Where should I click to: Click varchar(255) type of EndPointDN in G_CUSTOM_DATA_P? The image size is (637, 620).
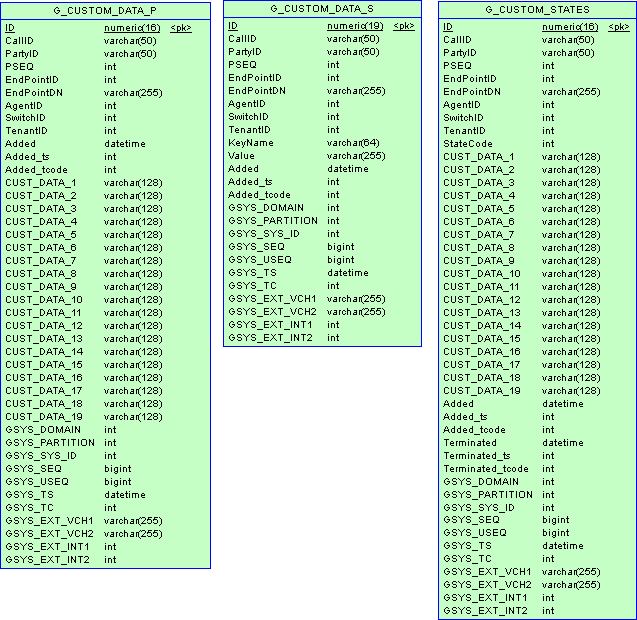133,93
